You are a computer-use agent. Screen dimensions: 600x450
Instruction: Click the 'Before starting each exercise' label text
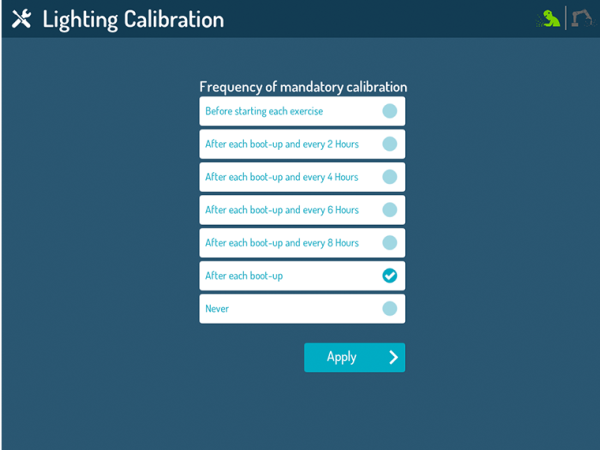264,111
